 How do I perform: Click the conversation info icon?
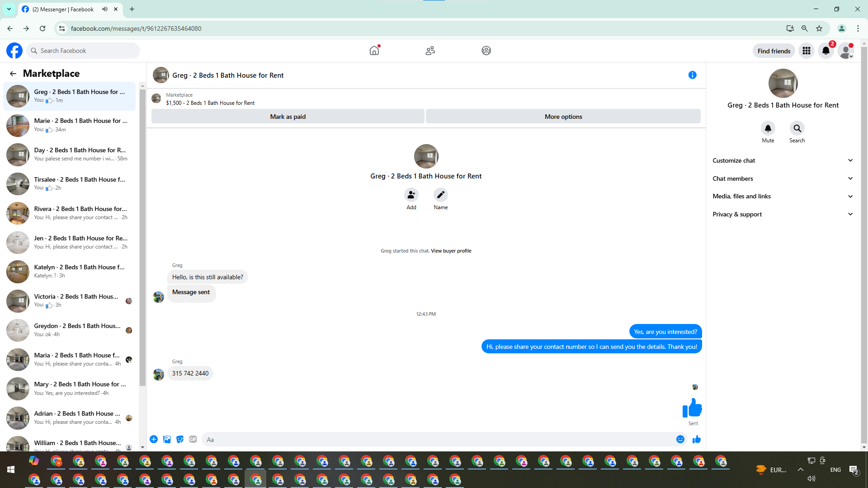coord(692,75)
